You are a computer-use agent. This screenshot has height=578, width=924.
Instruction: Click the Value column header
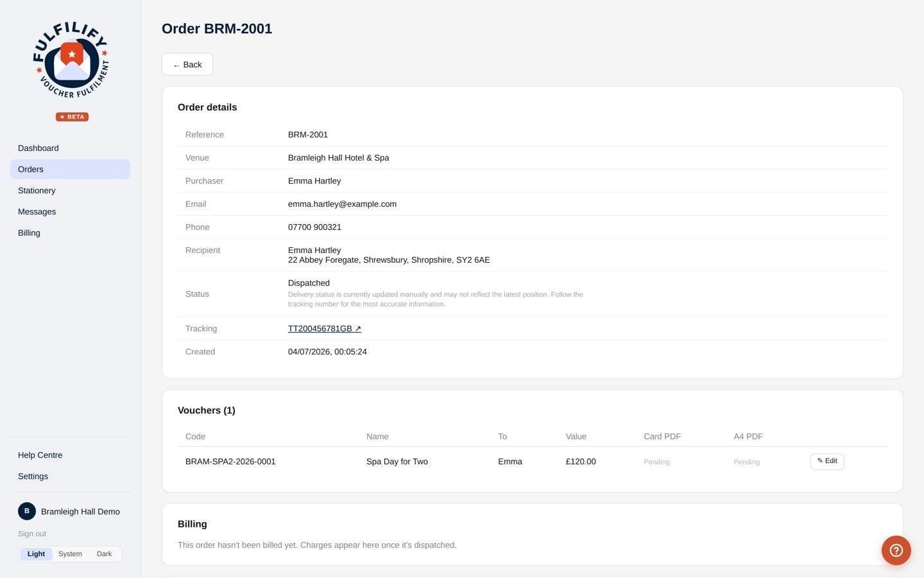[576, 437]
